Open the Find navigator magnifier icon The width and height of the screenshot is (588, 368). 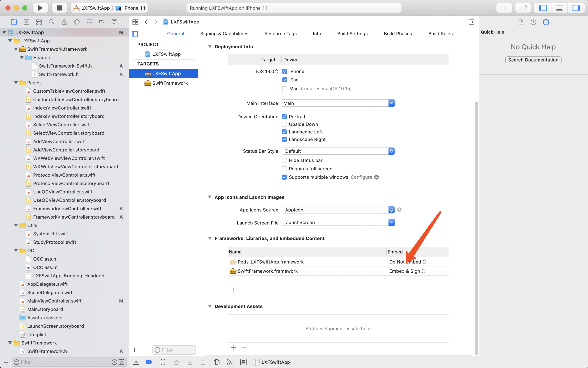point(51,22)
